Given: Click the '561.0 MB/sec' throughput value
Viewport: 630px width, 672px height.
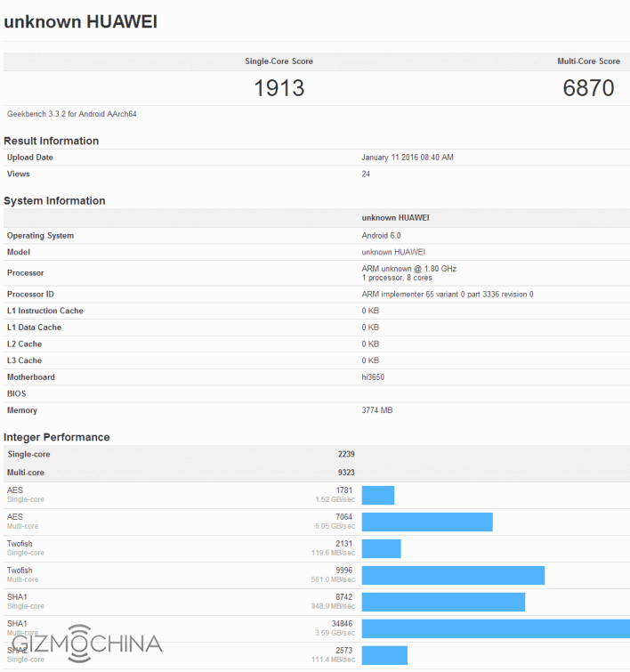Looking at the screenshot, I should pos(333,579).
